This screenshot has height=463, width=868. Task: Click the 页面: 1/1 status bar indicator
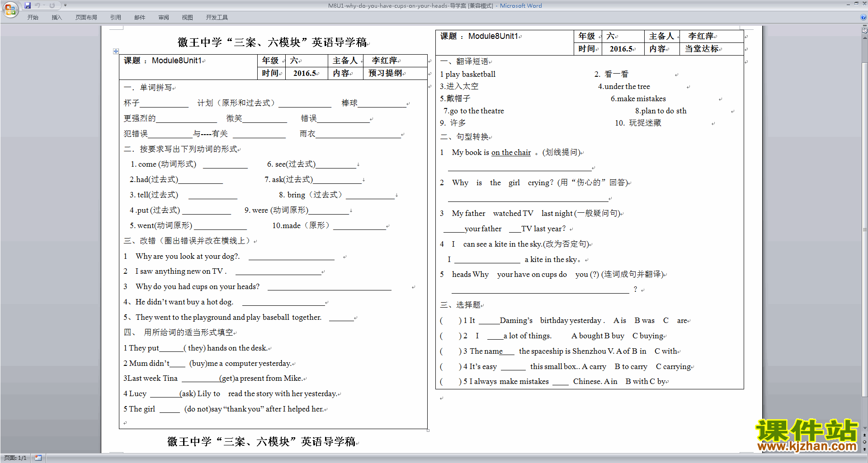(15, 458)
